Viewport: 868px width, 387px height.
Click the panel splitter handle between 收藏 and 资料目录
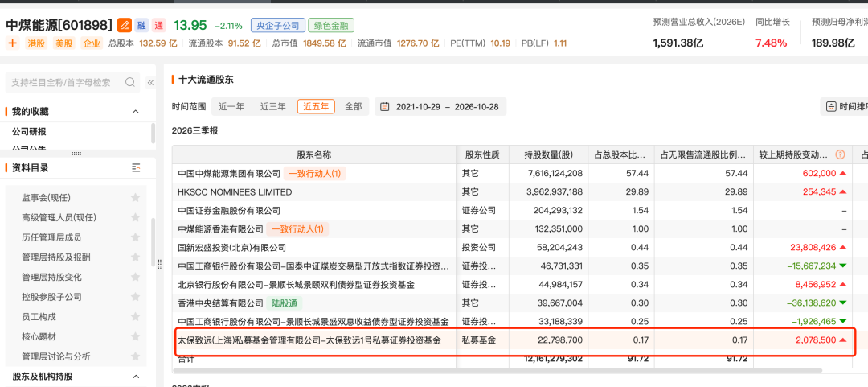(77, 154)
